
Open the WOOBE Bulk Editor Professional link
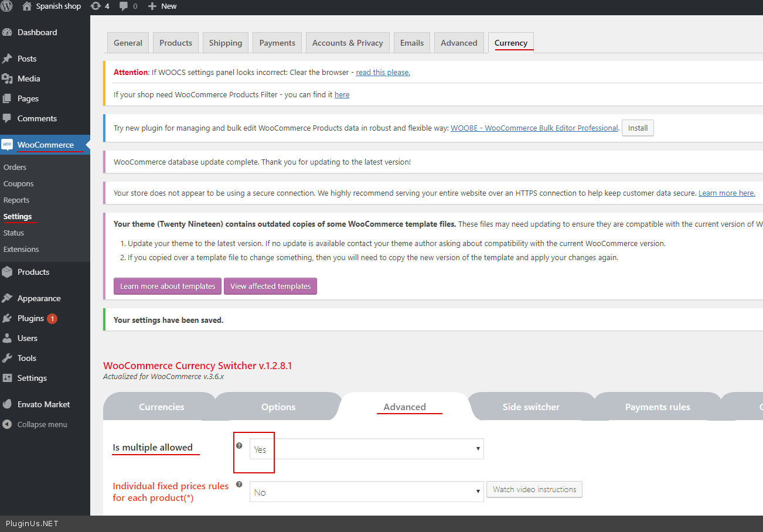point(534,128)
